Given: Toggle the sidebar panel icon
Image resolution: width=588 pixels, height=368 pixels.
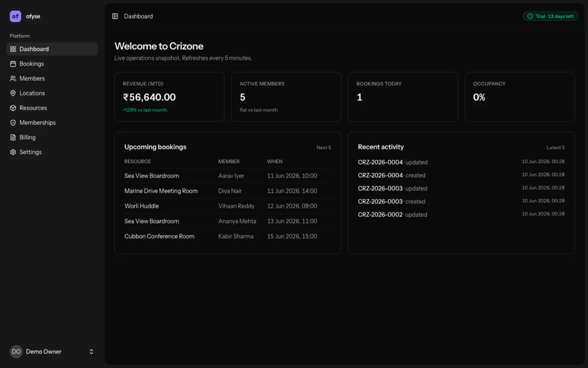Looking at the screenshot, I should tap(115, 16).
